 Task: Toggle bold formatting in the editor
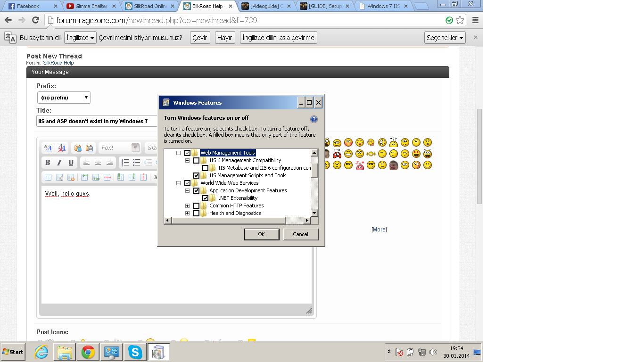[x=48, y=163]
